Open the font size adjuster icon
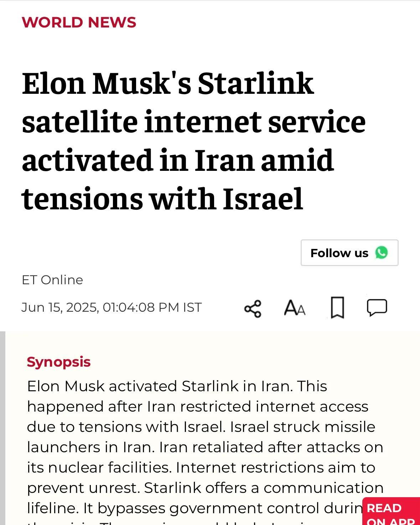Viewport: 420px width, 525px height. click(x=295, y=308)
